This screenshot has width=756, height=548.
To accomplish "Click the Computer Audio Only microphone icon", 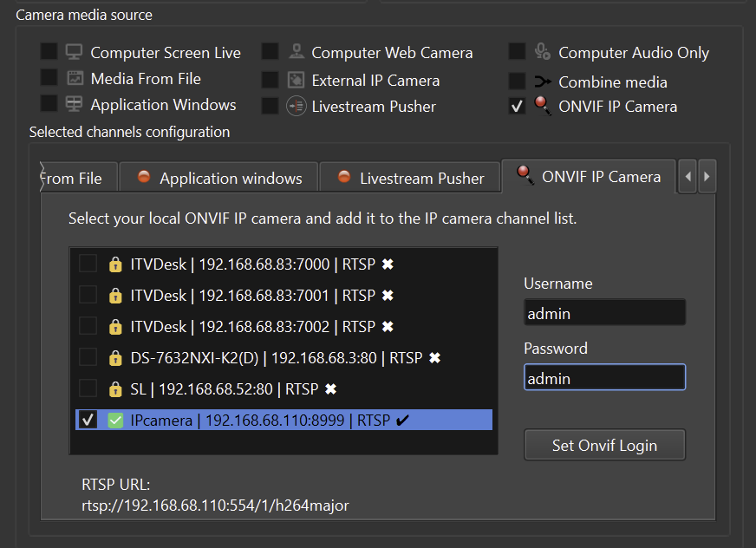I will coord(543,52).
